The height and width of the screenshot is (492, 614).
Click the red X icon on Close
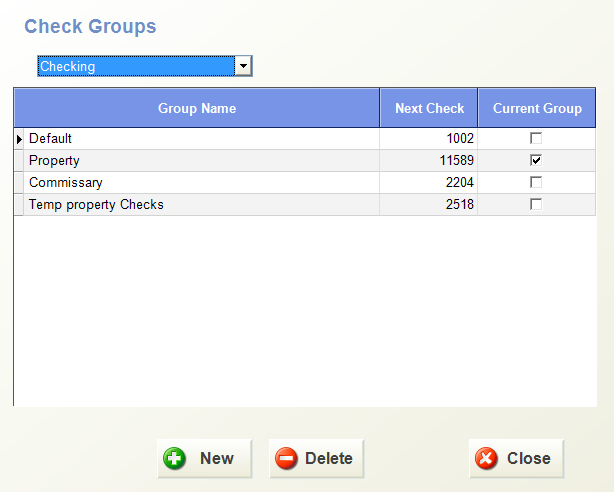click(x=486, y=459)
